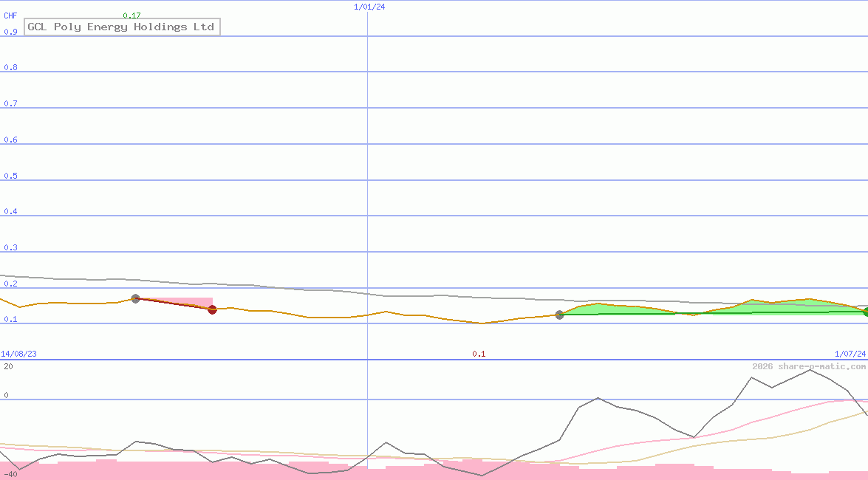
Task: Click the 0.3 price axis label
Action: pos(10,247)
